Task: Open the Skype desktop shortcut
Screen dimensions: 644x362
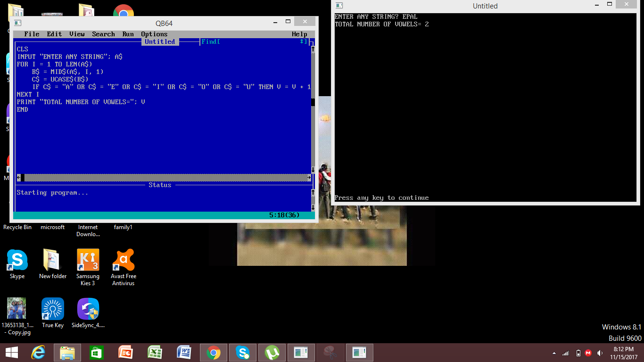Action: [17, 258]
